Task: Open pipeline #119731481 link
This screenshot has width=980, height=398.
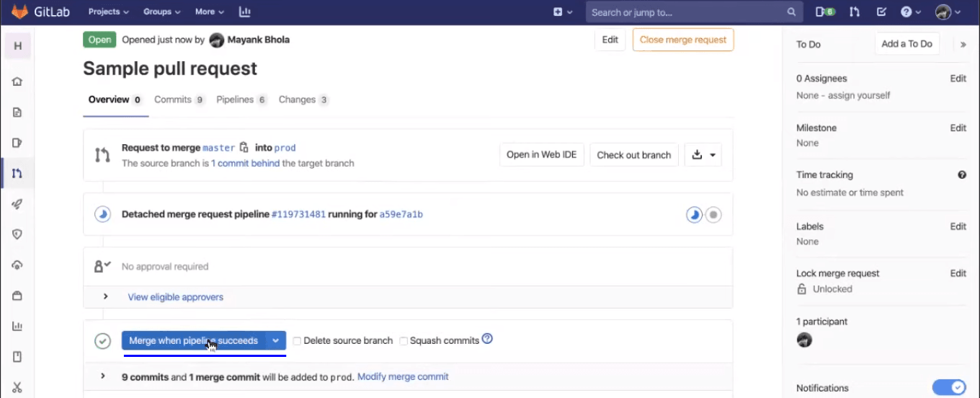Action: click(x=298, y=214)
